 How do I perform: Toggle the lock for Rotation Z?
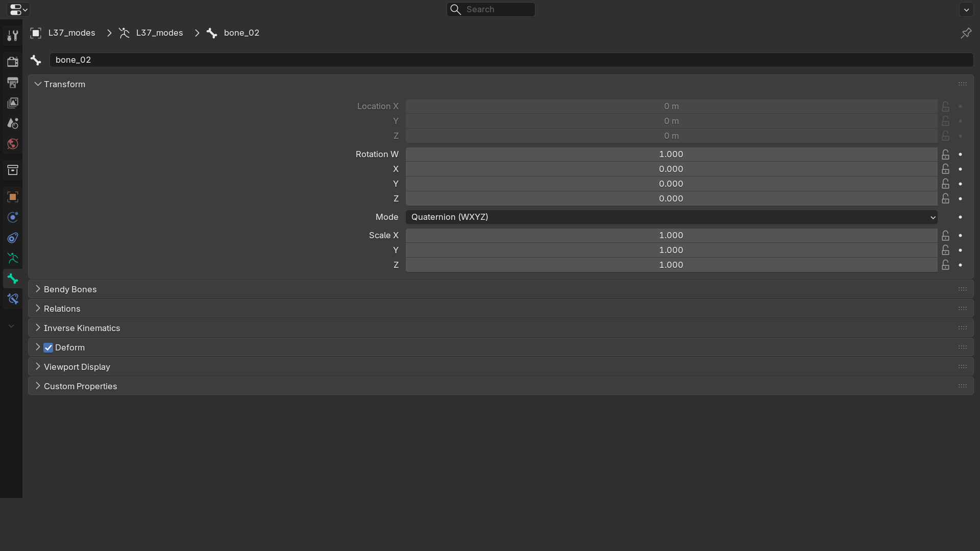point(945,198)
